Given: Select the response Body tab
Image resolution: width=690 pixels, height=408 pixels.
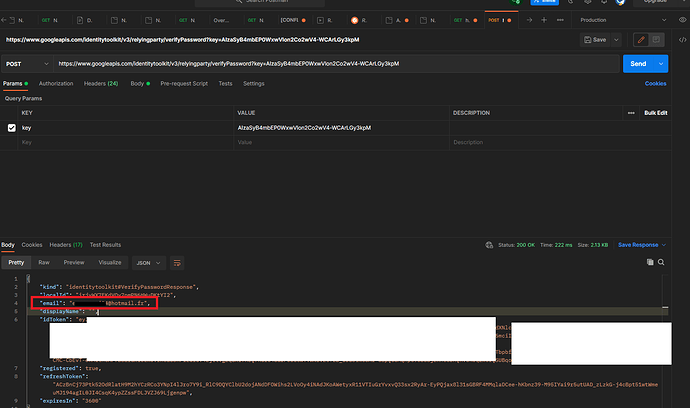Looking at the screenshot, I should point(7,245).
